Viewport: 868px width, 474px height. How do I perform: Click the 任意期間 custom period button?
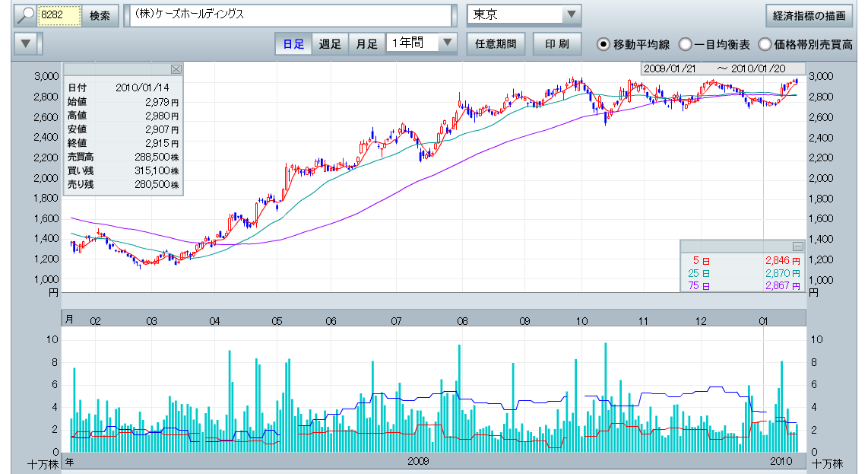click(x=495, y=43)
